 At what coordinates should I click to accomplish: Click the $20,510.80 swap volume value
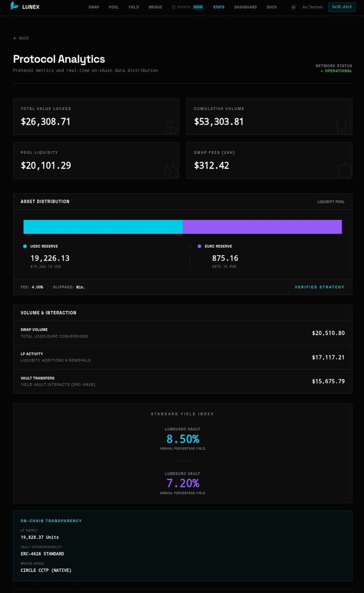tap(328, 333)
